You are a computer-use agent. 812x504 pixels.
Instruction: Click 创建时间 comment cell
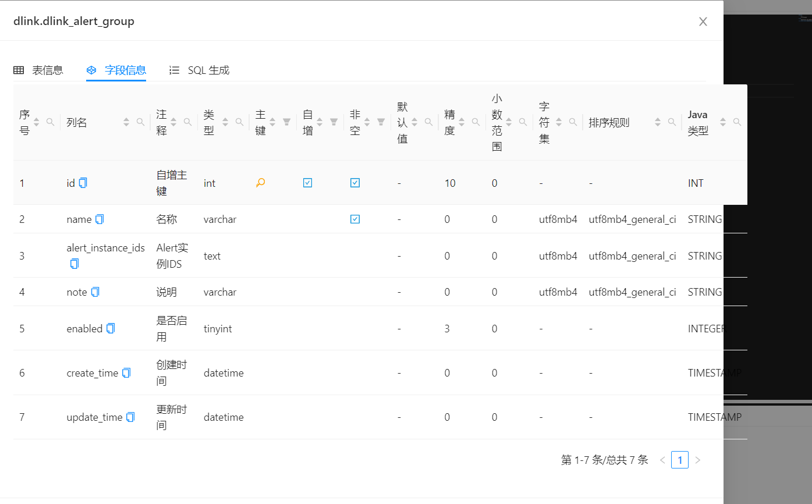tap(172, 372)
